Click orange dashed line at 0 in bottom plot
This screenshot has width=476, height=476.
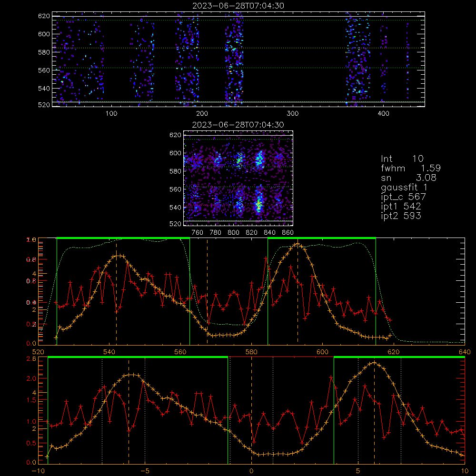click(251, 410)
